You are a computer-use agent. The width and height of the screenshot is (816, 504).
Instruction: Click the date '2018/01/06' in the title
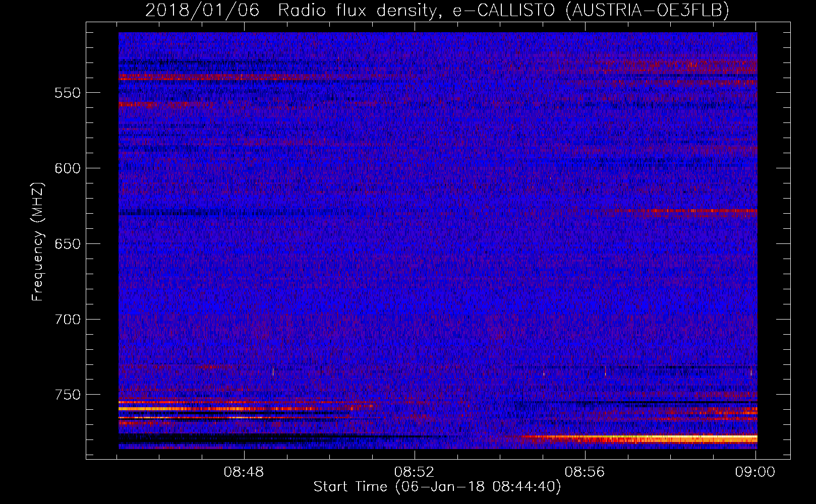click(x=203, y=10)
